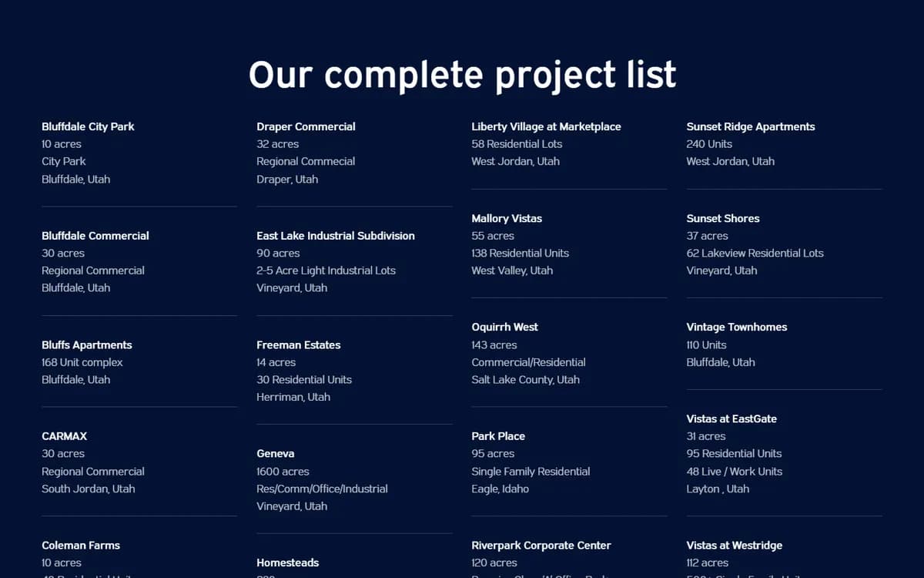Select the Vistas at EastGate title
The height and width of the screenshot is (578, 924).
coord(731,419)
